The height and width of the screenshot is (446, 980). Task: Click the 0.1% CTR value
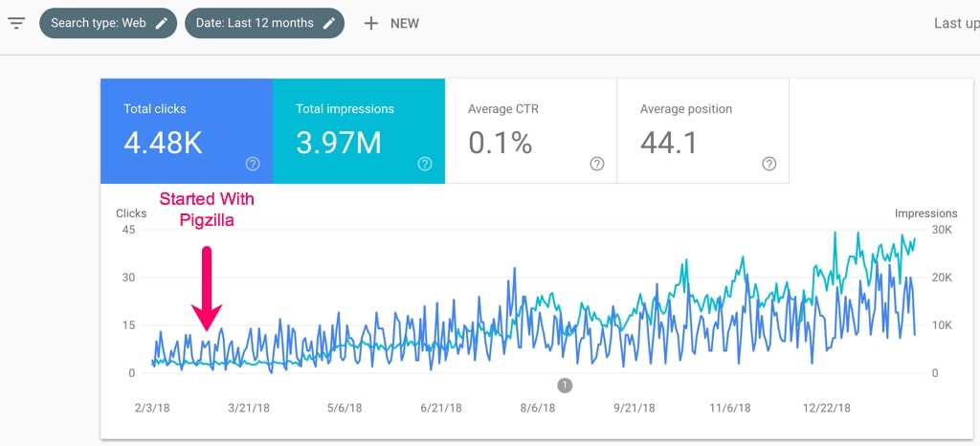[x=500, y=143]
